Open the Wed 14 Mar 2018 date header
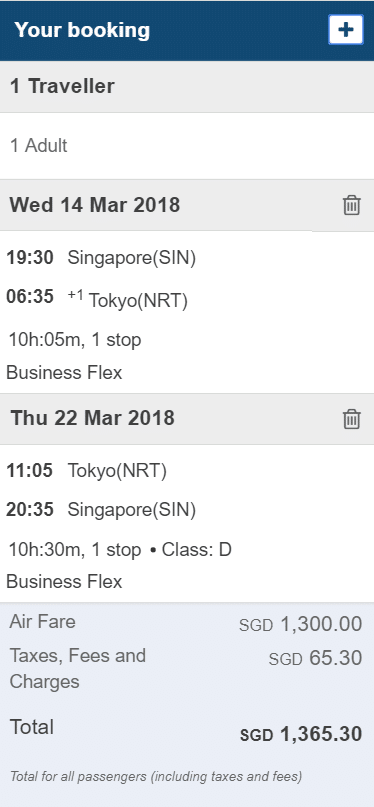Screen dimensions: 374x807 [x=95, y=205]
